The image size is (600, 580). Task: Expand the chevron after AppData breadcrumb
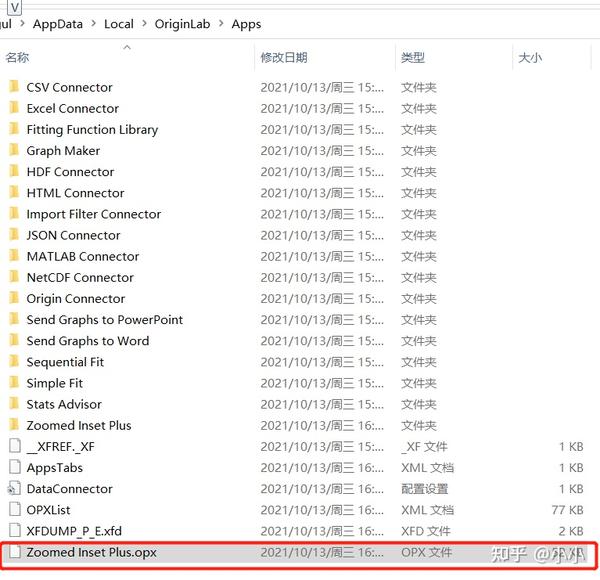[x=93, y=24]
